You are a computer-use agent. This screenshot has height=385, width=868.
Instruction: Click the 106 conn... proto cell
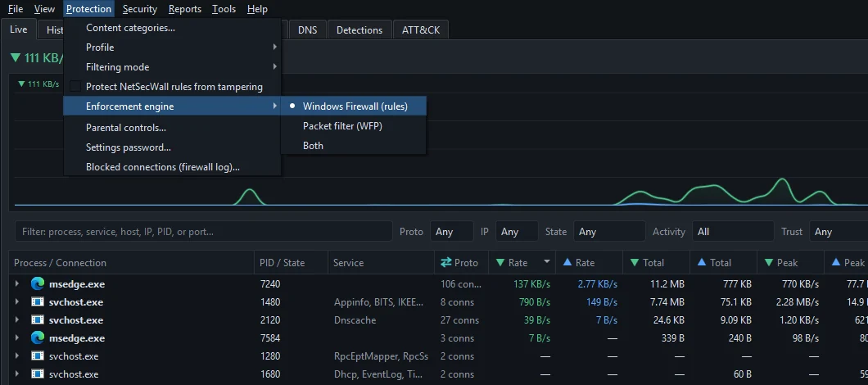[461, 284]
